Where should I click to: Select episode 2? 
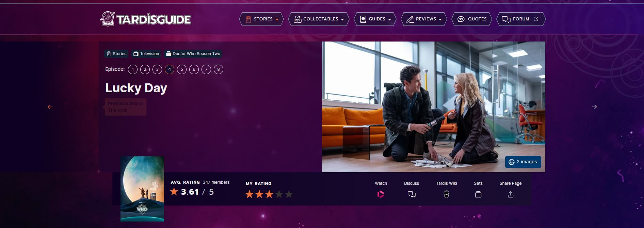point(145,69)
